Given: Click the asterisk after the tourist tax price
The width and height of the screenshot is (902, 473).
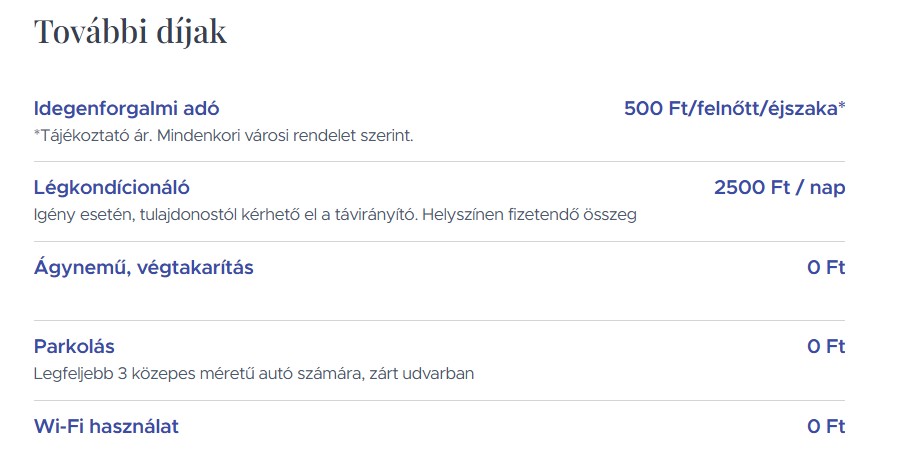Looking at the screenshot, I should tap(842, 106).
